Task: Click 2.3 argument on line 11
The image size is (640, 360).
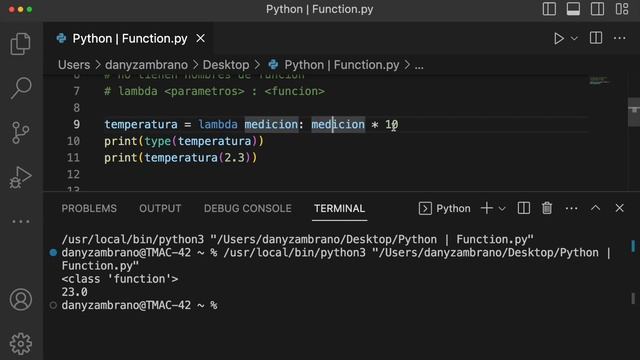Action: click(234, 158)
